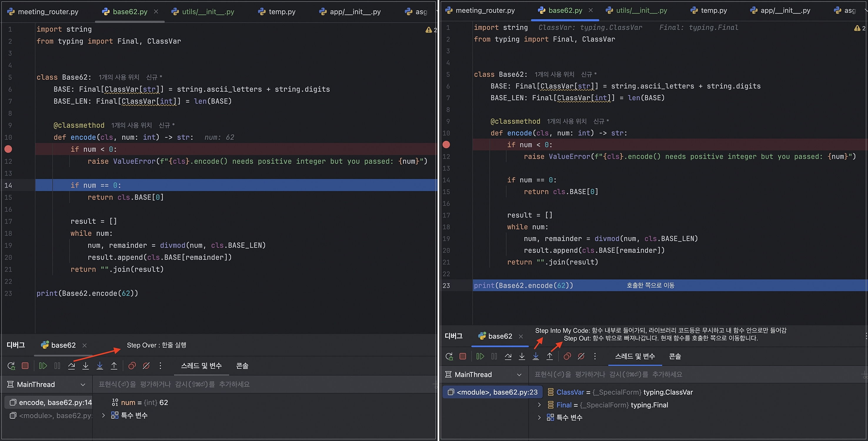The width and height of the screenshot is (868, 441).
Task: Click View Breakpoints icon in left debugger toolbar
Action: tap(132, 365)
